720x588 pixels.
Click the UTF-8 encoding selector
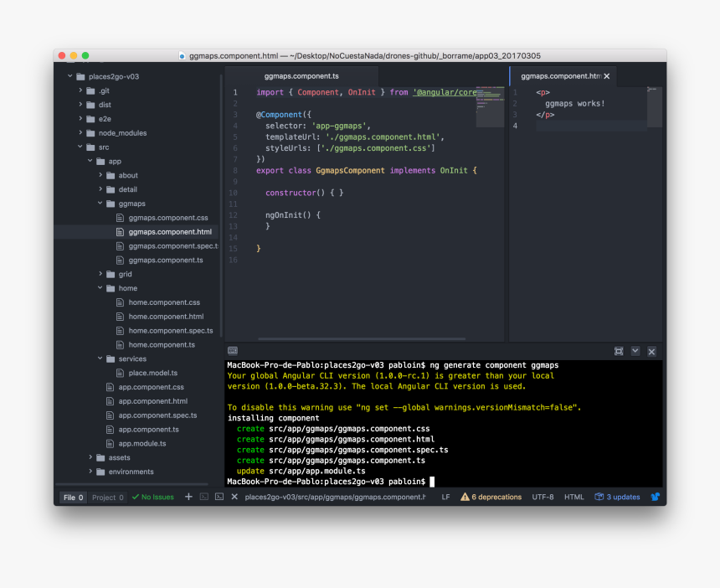pyautogui.click(x=543, y=497)
